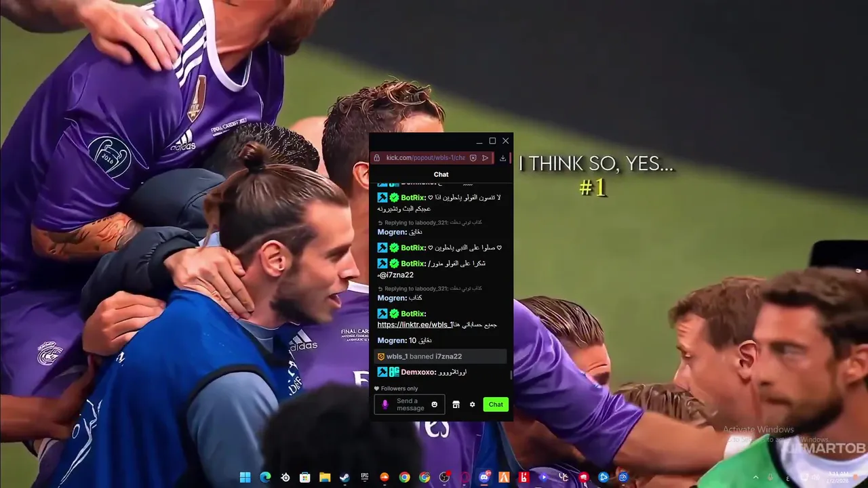Click moderator hammer badge next to Demxoxo
This screenshot has width=868, height=488.
(x=382, y=372)
